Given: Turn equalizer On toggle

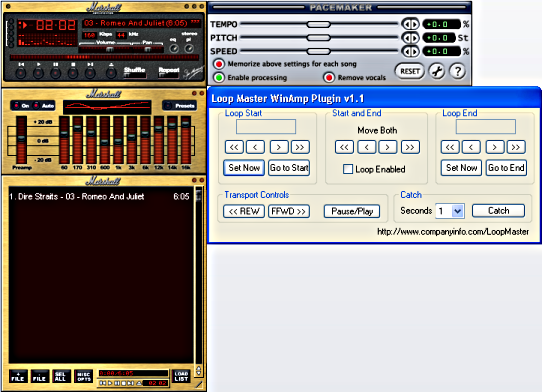Looking at the screenshot, I should tap(22, 105).
